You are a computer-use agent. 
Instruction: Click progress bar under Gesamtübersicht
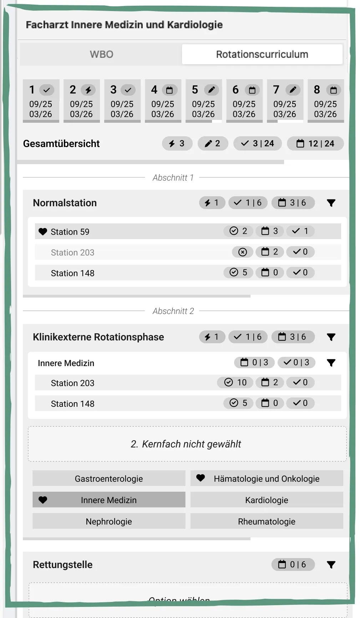click(150, 162)
